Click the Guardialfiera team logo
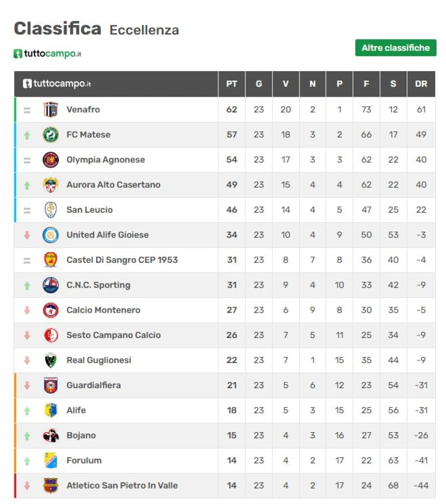The image size is (446, 504). tap(51, 385)
